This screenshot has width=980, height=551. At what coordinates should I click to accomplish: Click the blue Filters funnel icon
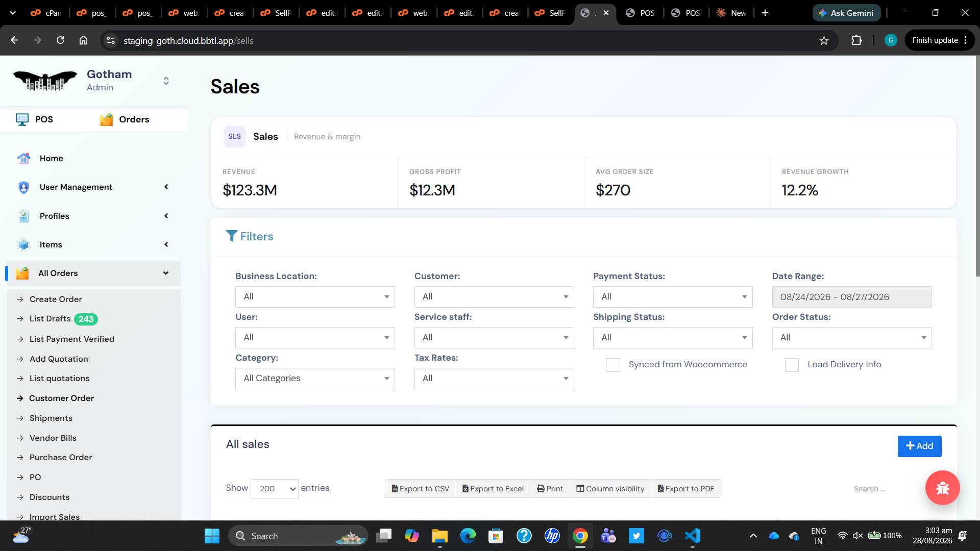pos(231,236)
